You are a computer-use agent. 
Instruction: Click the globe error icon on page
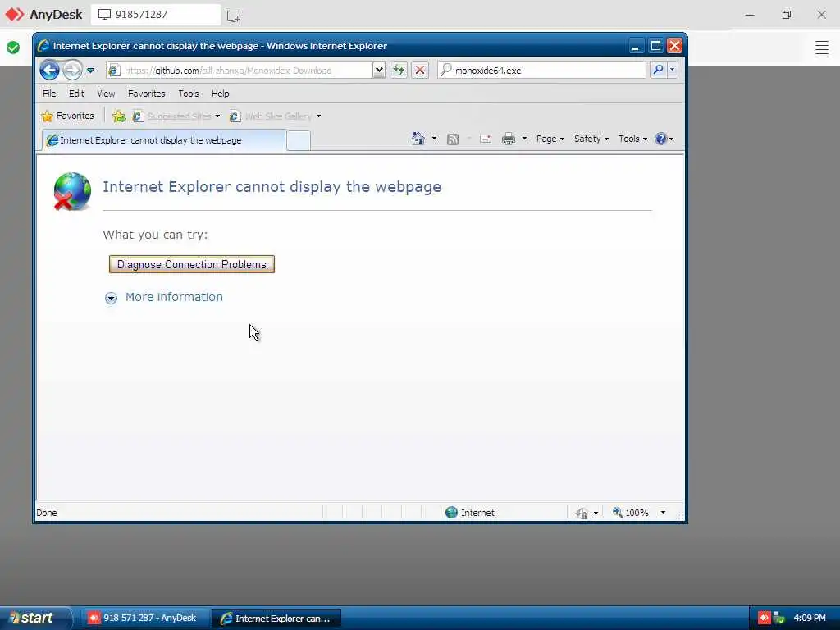(72, 191)
